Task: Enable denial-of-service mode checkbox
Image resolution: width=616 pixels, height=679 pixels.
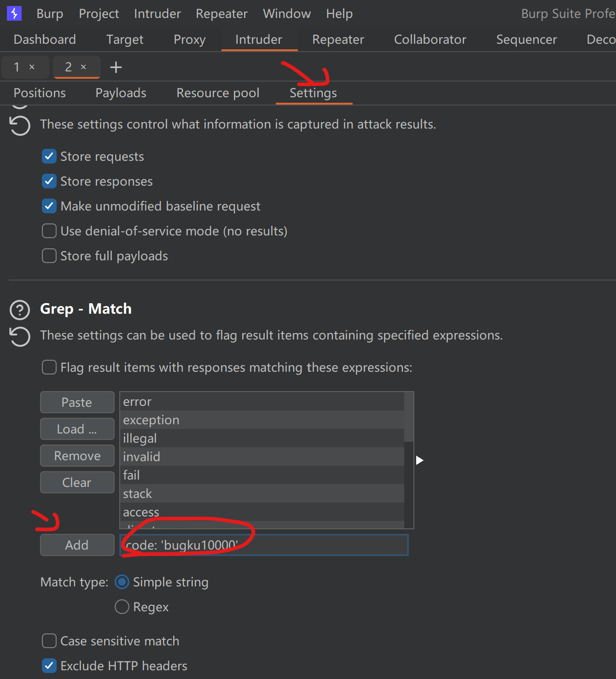Action: click(49, 231)
